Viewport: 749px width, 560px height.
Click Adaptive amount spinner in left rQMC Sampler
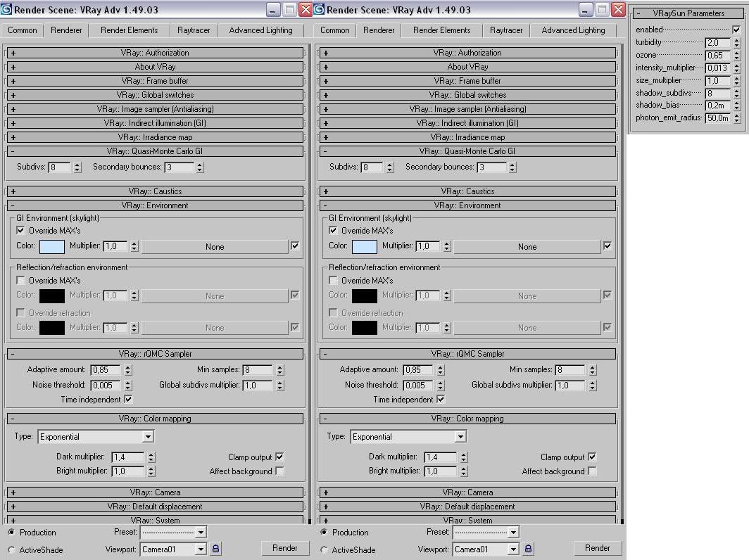(x=127, y=370)
